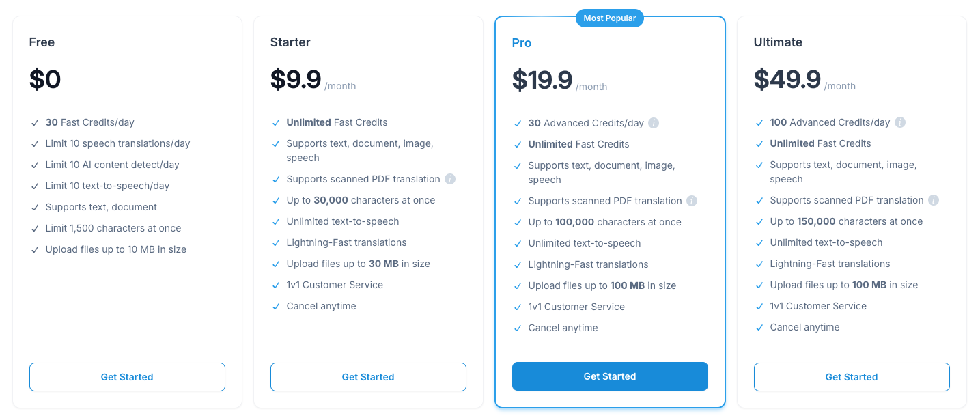Screen dimensions: 980x420
Task: Click the checkmark beside Free's Upload files feature
Action: pyautogui.click(x=35, y=249)
